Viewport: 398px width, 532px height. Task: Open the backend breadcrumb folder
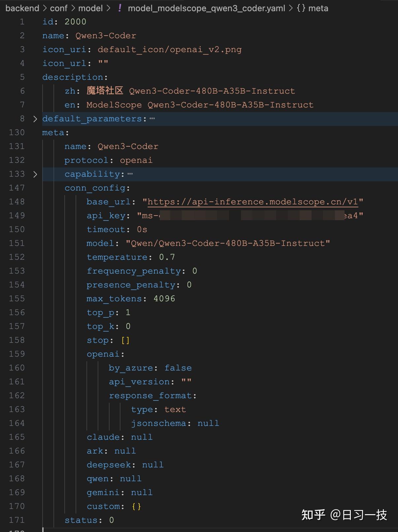pos(22,8)
